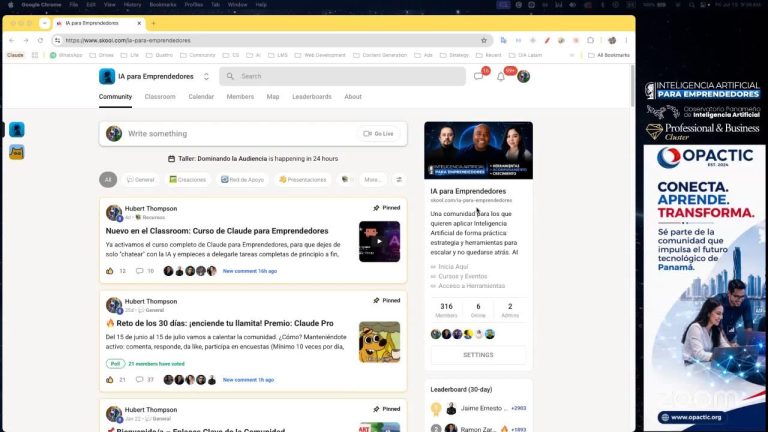
Task: Click the user avatar beside Write something
Action: (114, 134)
